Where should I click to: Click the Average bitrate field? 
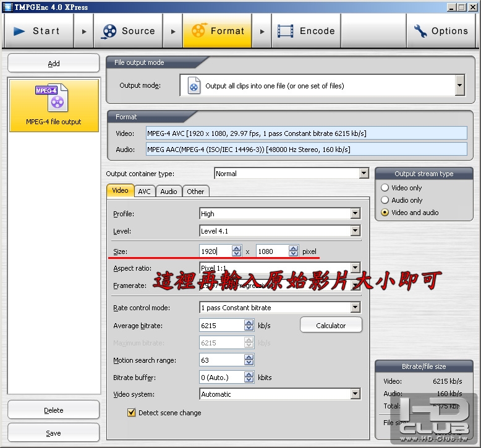coord(221,325)
